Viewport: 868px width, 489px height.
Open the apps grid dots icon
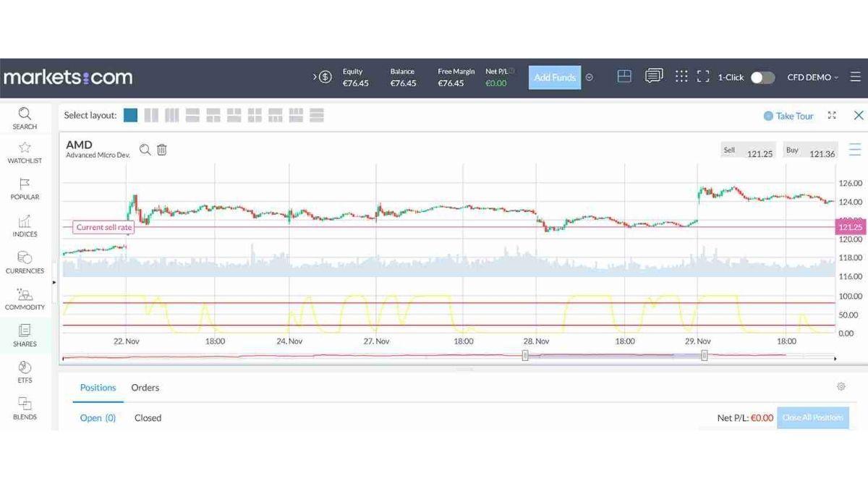681,76
